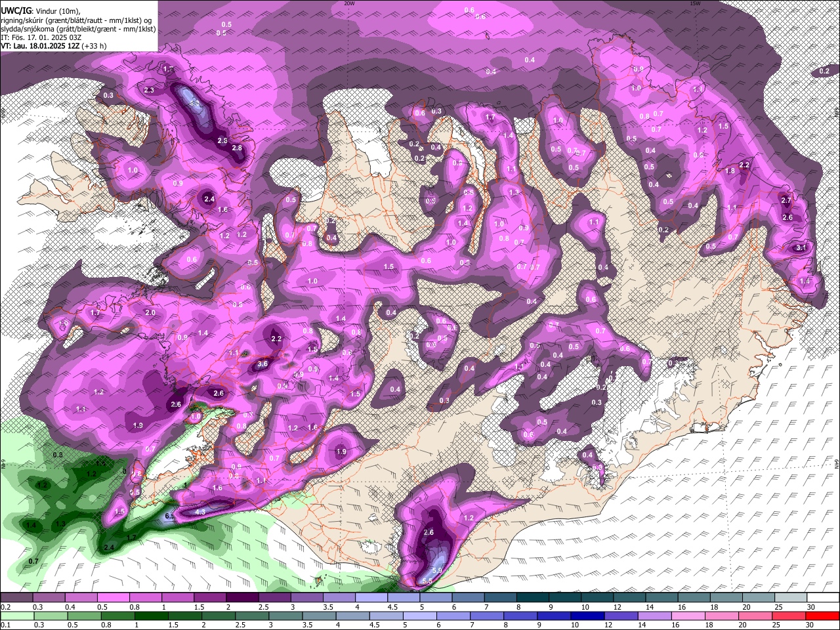This screenshot has width=840, height=630.
Task: Click the 2.7 snowfall value on the map
Action: coord(786,199)
